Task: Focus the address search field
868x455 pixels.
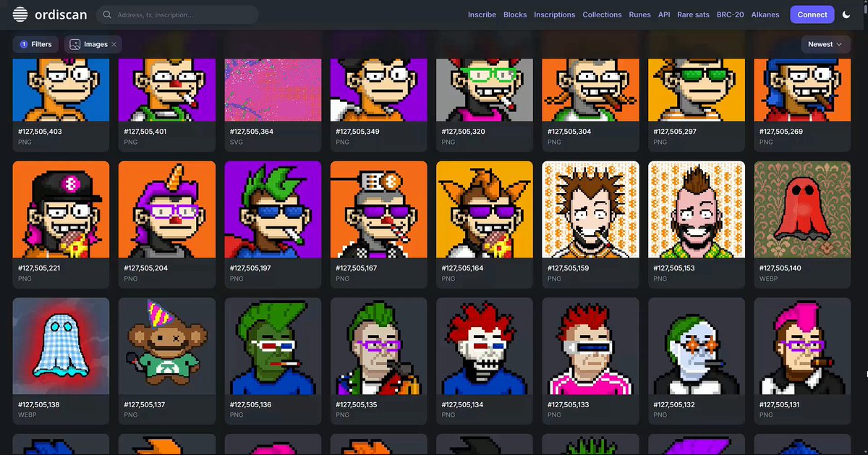Action: [x=177, y=14]
